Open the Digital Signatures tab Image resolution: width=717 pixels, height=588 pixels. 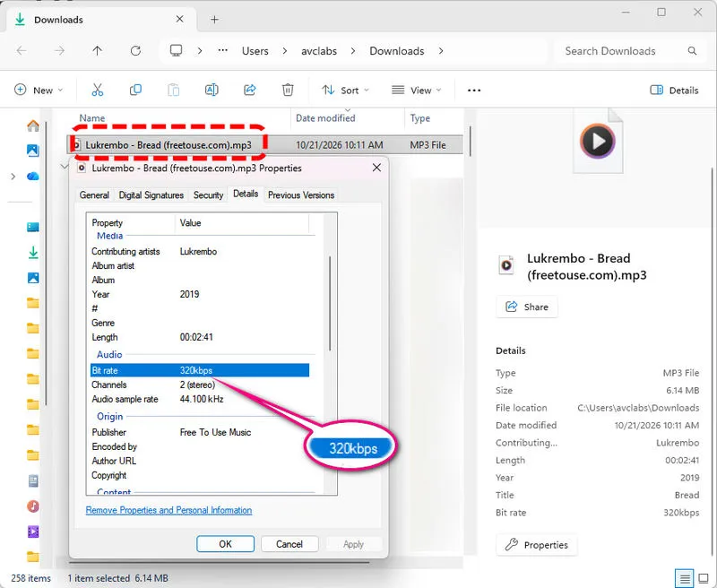click(151, 195)
